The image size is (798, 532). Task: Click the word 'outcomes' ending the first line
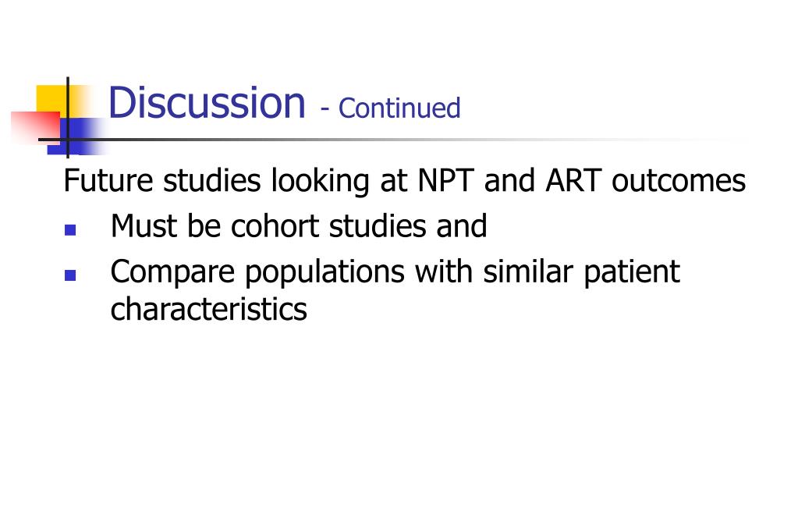pyautogui.click(x=679, y=181)
